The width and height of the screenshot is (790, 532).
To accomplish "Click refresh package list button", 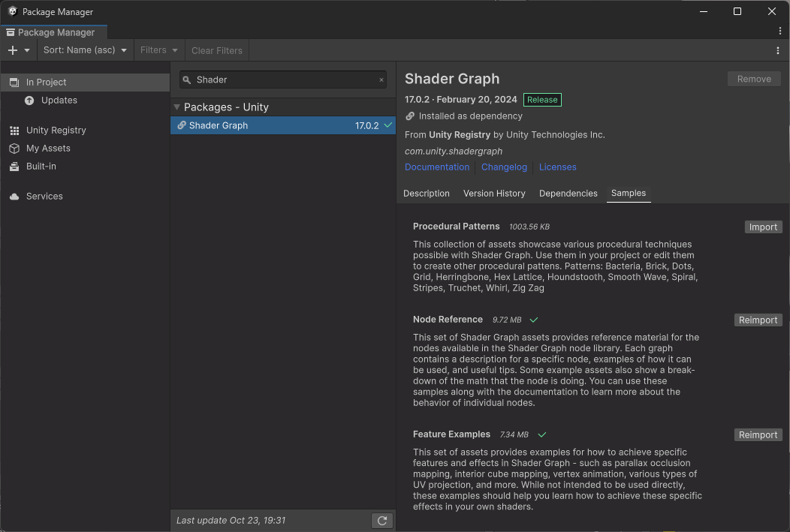I will tap(382, 521).
